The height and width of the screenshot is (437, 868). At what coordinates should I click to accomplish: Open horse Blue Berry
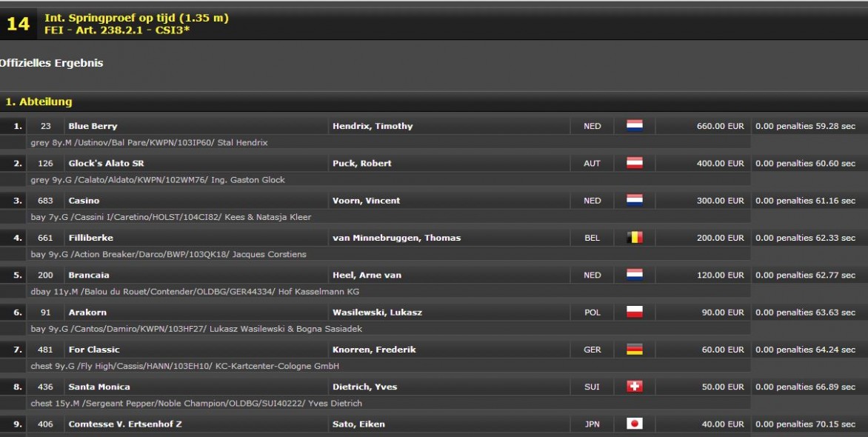click(x=93, y=126)
